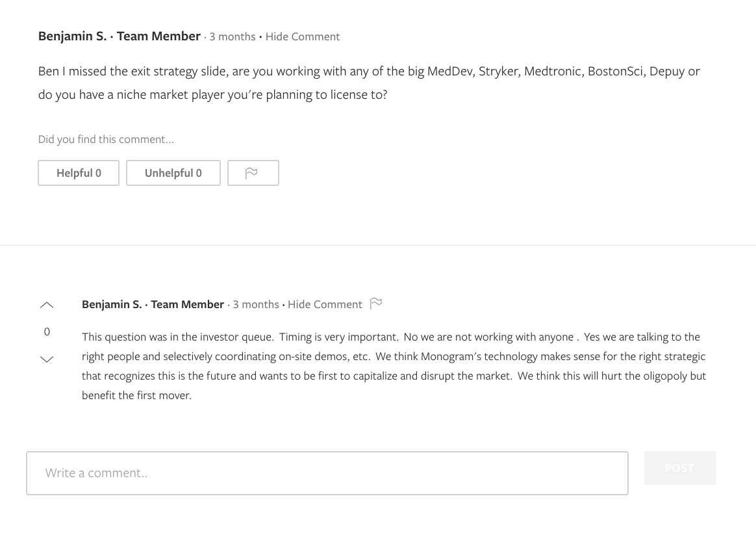
Task: Click the Team Member label on the top comment
Action: click(x=158, y=36)
